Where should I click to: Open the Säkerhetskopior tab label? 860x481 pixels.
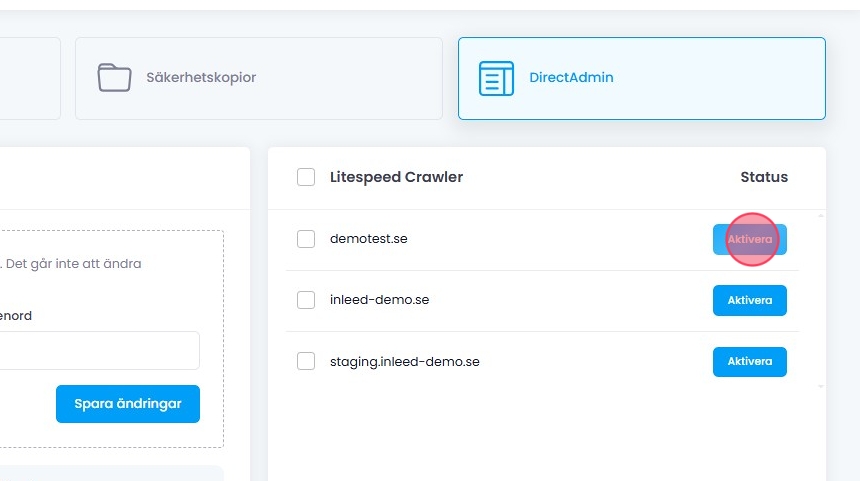tap(203, 78)
